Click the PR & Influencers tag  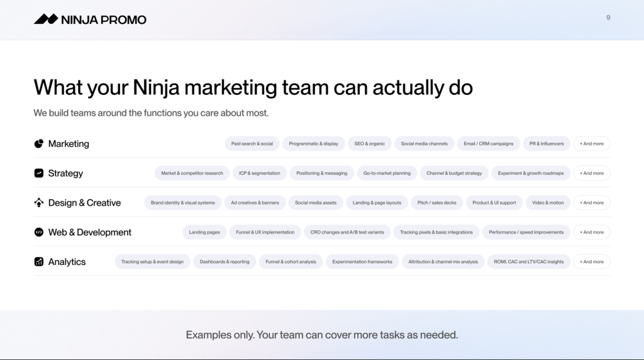547,143
